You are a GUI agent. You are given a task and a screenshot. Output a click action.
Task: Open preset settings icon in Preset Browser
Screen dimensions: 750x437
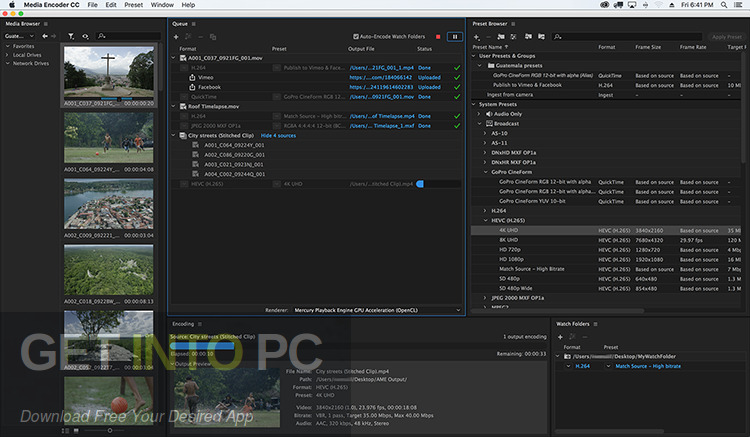point(513,37)
